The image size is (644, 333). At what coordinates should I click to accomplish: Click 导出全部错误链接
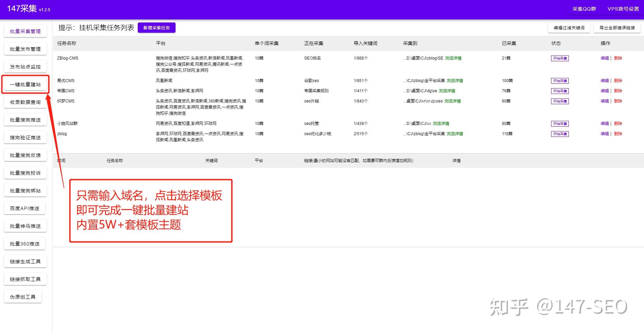pyautogui.click(x=617, y=28)
